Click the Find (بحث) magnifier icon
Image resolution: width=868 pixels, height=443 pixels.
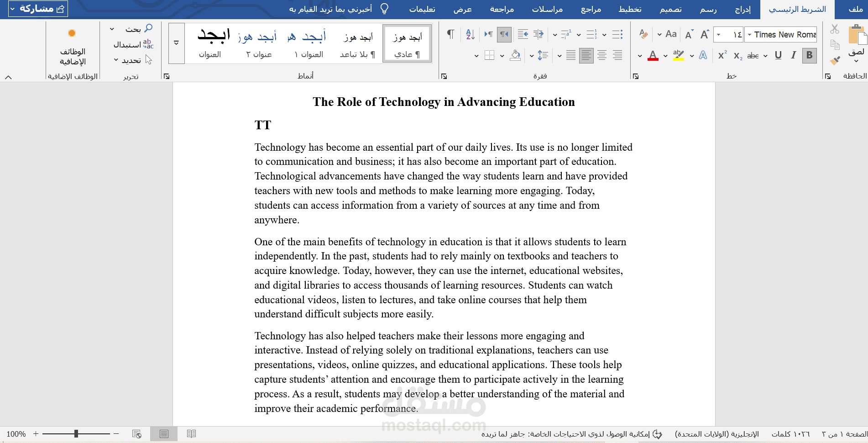click(148, 28)
